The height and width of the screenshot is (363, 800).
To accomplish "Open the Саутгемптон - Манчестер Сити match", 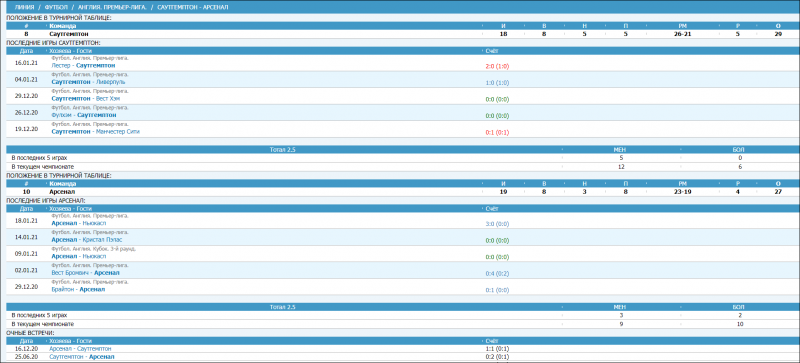I will coord(95,132).
